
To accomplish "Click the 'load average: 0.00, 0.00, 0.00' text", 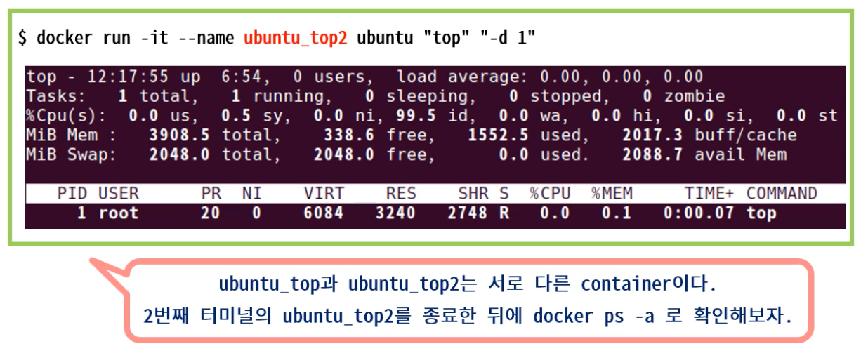I will coord(550,77).
